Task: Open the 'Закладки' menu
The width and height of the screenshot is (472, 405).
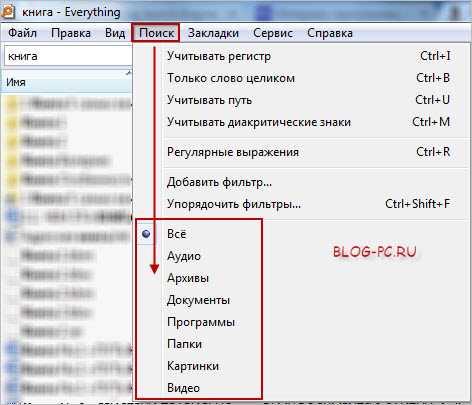Action: (x=213, y=33)
